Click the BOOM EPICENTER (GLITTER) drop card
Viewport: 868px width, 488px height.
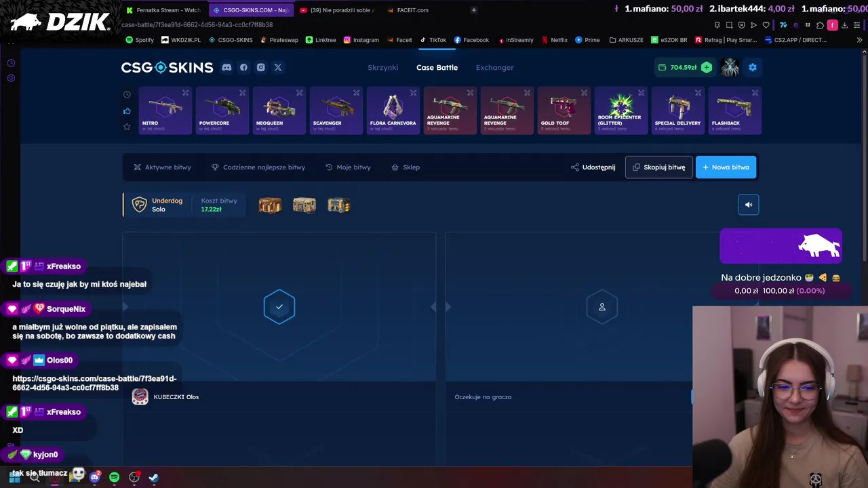tap(620, 110)
